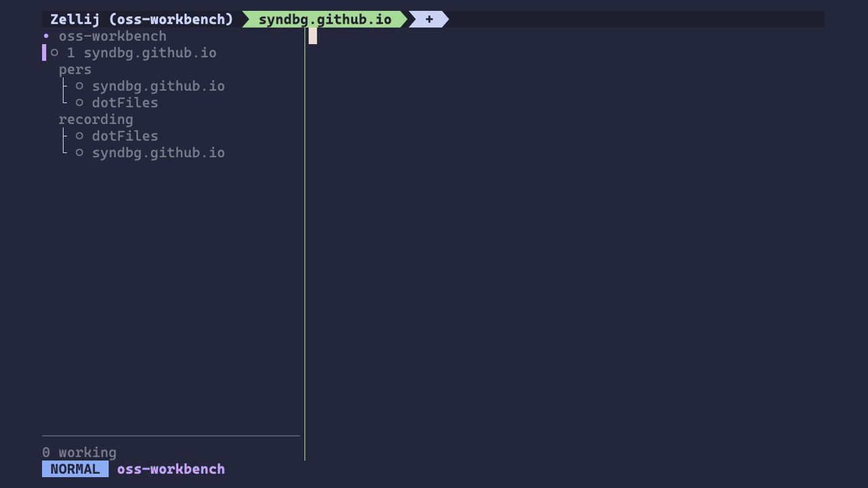Viewport: 868px width, 488px height.
Task: Click the pers group heading
Action: tap(75, 69)
